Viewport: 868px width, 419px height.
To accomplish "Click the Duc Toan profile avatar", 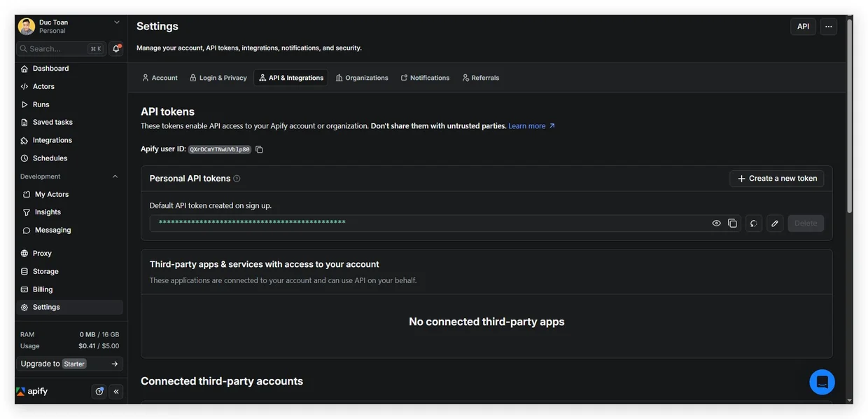I will (27, 27).
